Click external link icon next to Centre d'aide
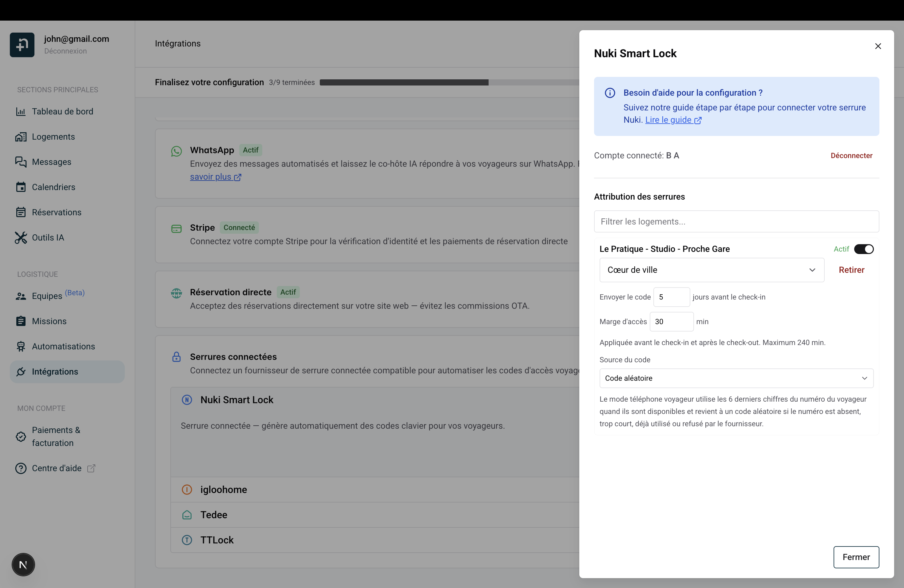This screenshot has height=588, width=904. (91, 468)
